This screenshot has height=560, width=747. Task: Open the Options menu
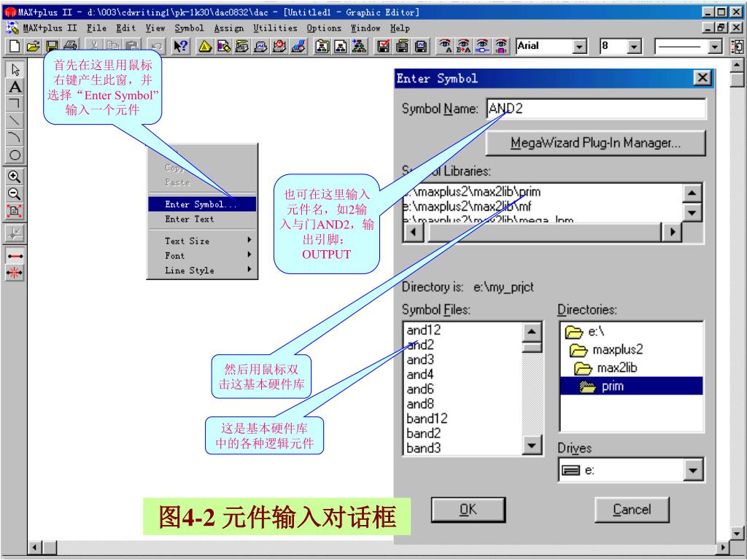pyautogui.click(x=324, y=28)
